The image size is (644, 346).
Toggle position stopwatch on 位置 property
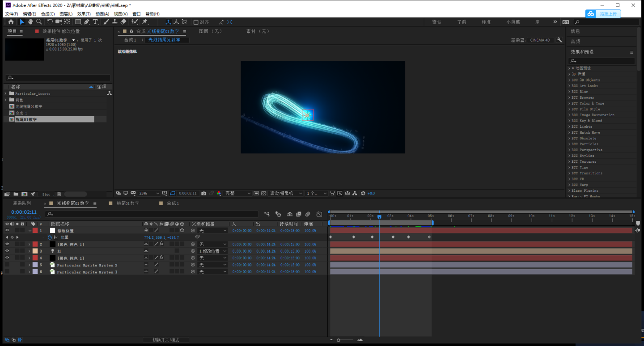[x=50, y=237]
